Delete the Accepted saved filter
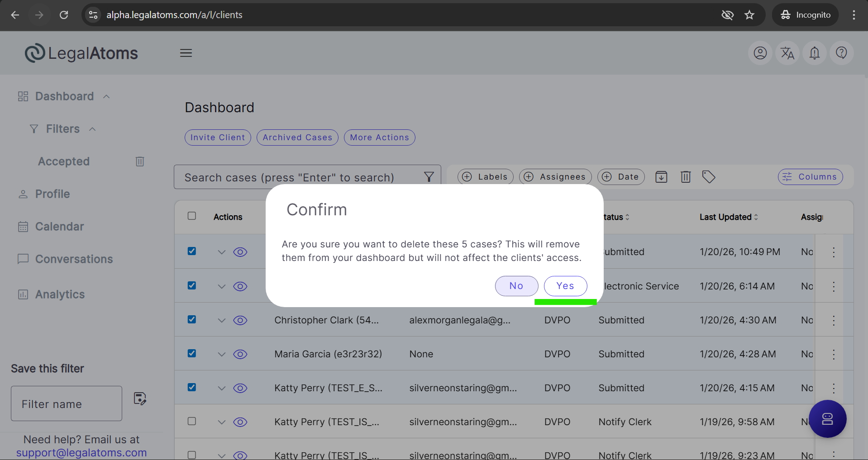The width and height of the screenshot is (868, 460). pyautogui.click(x=140, y=161)
